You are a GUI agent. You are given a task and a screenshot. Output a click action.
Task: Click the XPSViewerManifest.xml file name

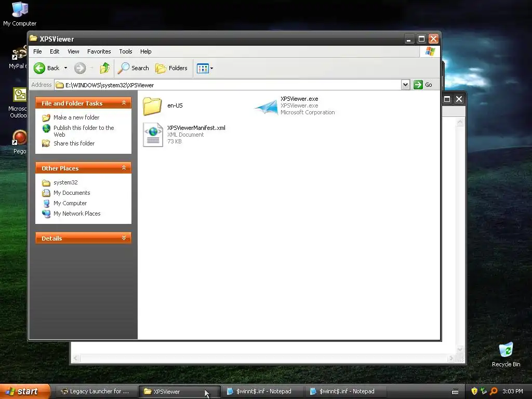click(196, 128)
